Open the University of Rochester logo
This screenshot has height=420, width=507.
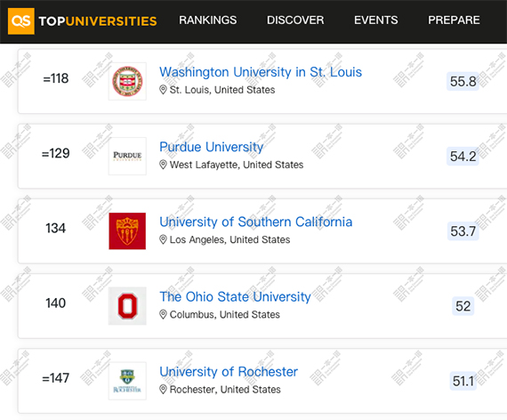coord(127,381)
